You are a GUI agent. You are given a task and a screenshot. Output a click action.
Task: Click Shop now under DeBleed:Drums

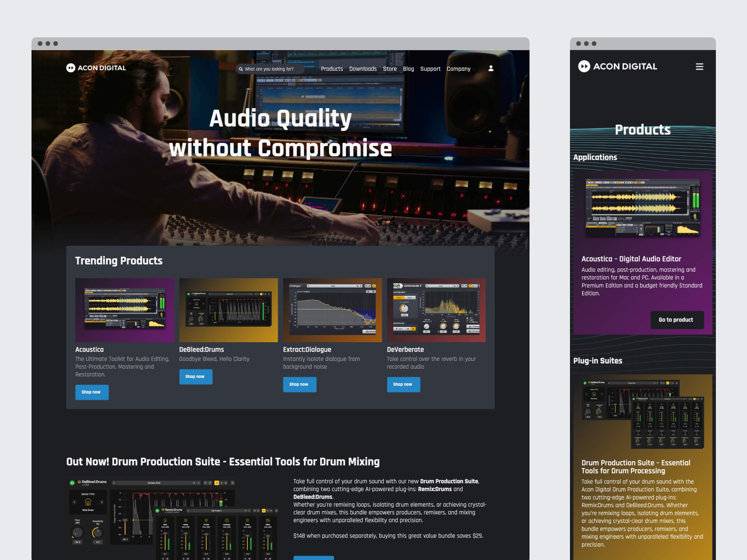pos(196,376)
